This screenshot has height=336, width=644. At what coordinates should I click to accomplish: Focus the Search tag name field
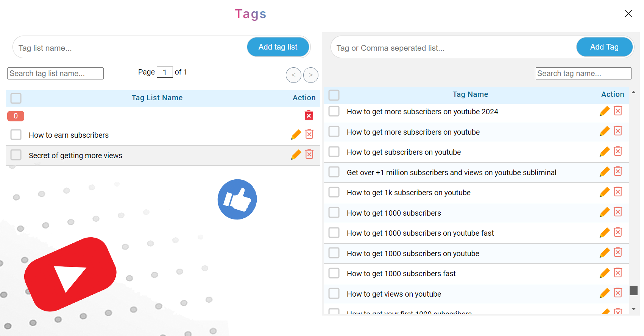[x=583, y=73]
